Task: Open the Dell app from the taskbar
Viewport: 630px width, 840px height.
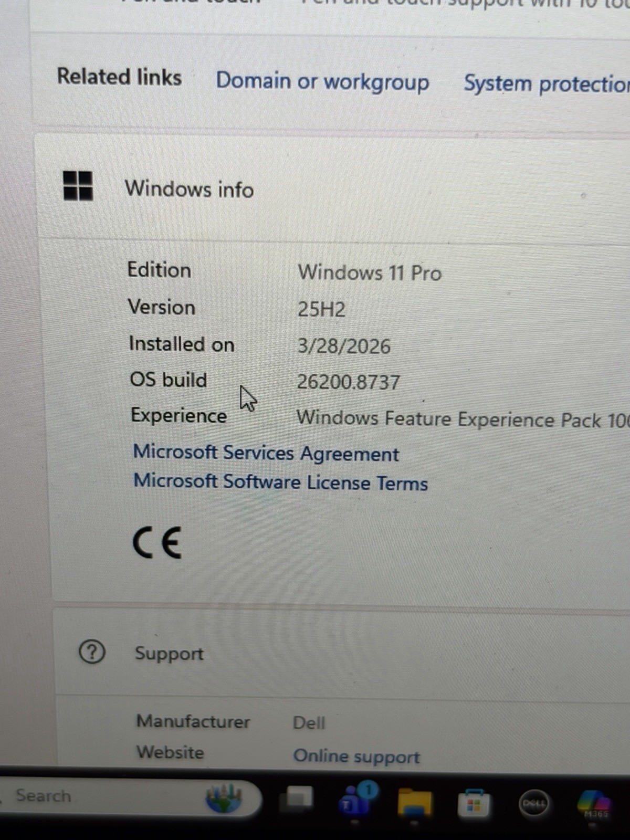Action: pos(533,804)
